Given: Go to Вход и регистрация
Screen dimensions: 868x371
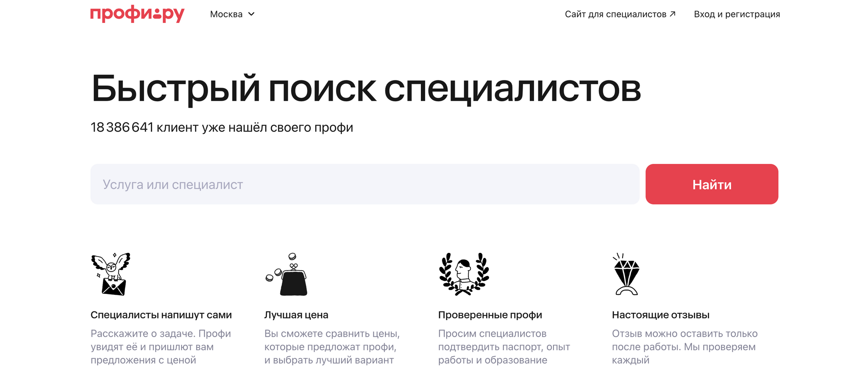Looking at the screenshot, I should click(x=737, y=14).
